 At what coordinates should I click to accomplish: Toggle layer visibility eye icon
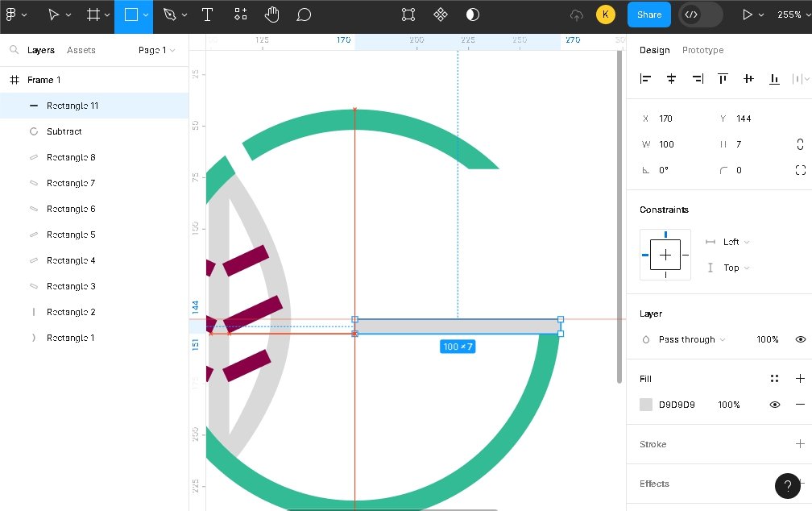800,339
